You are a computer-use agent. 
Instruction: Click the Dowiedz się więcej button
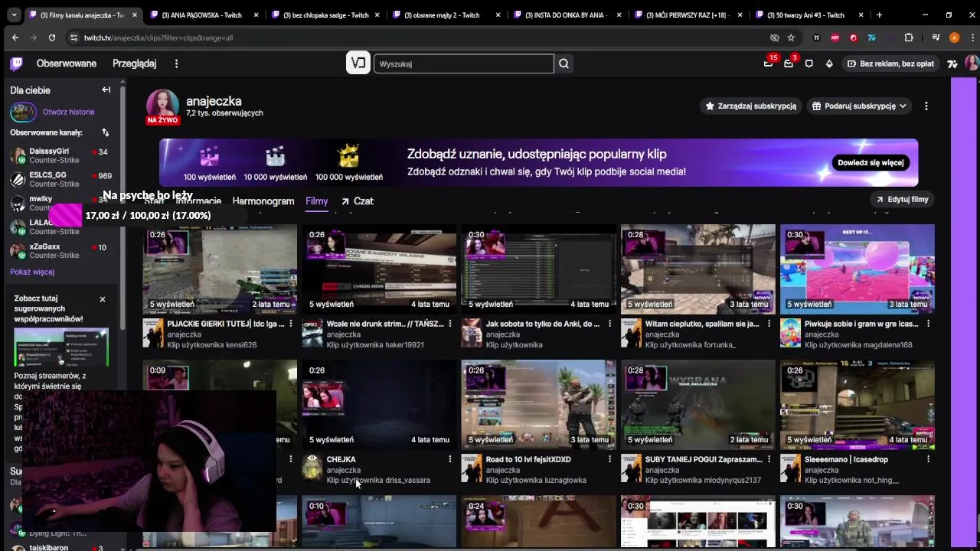click(x=871, y=162)
